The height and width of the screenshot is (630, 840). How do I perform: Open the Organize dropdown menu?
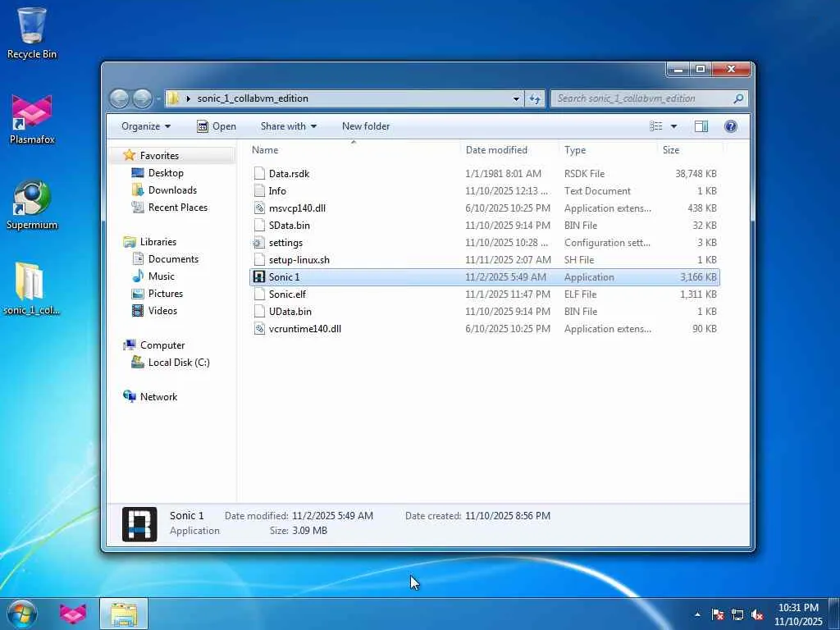pos(146,126)
